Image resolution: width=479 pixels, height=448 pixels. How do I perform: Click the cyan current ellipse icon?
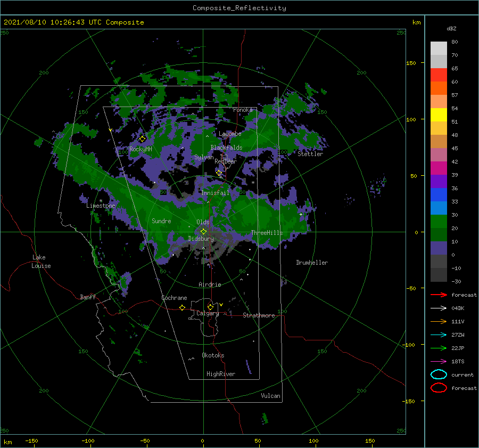[x=439, y=374]
